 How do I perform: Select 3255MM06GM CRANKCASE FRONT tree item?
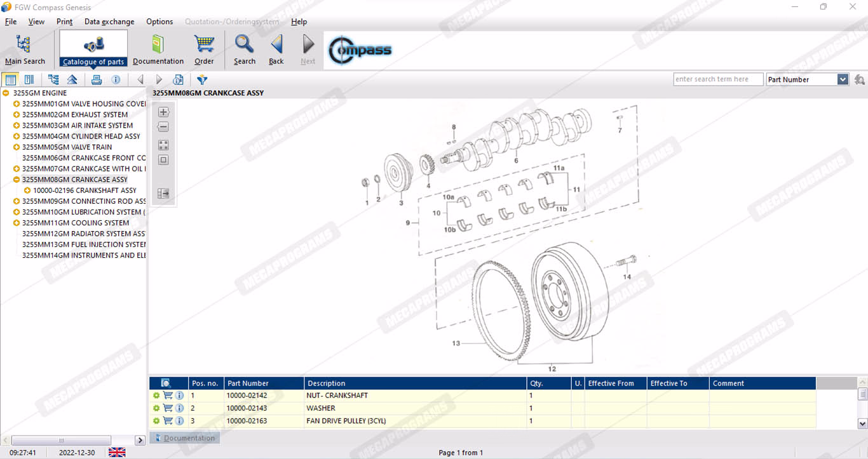click(x=84, y=158)
